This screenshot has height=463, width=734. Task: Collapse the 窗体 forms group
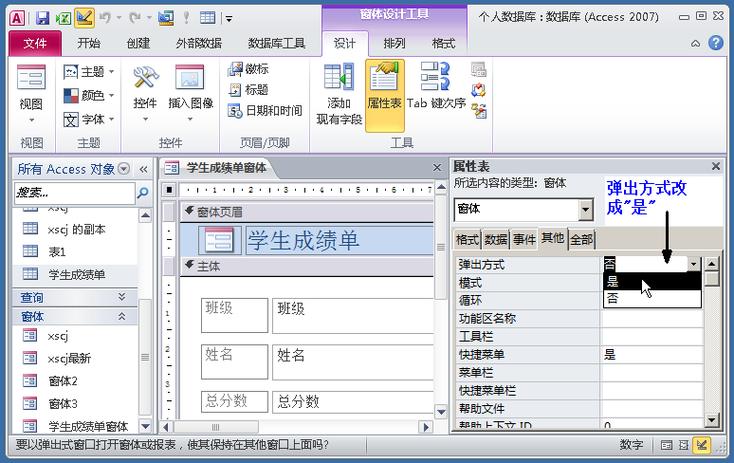[x=122, y=316]
